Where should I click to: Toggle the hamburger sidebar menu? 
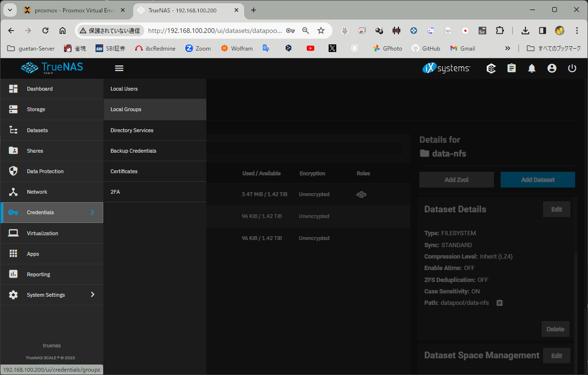point(119,68)
